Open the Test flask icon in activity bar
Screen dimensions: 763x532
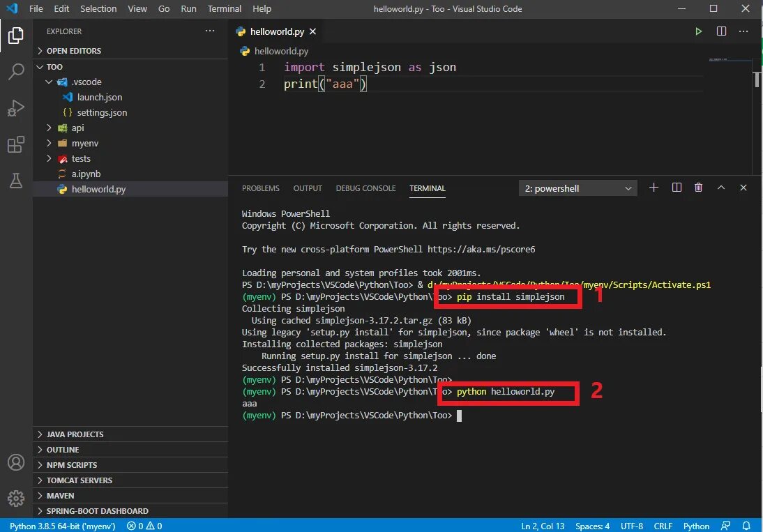coord(15,181)
